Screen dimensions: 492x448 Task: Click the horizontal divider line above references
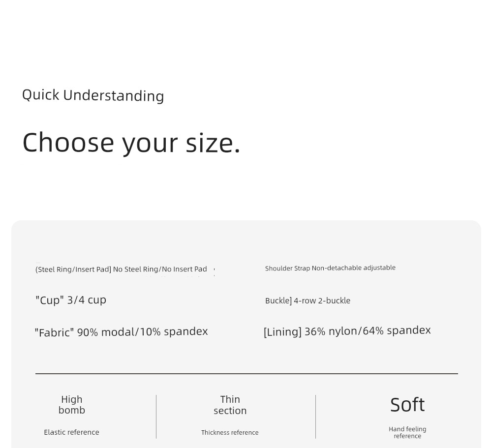pyautogui.click(x=246, y=374)
